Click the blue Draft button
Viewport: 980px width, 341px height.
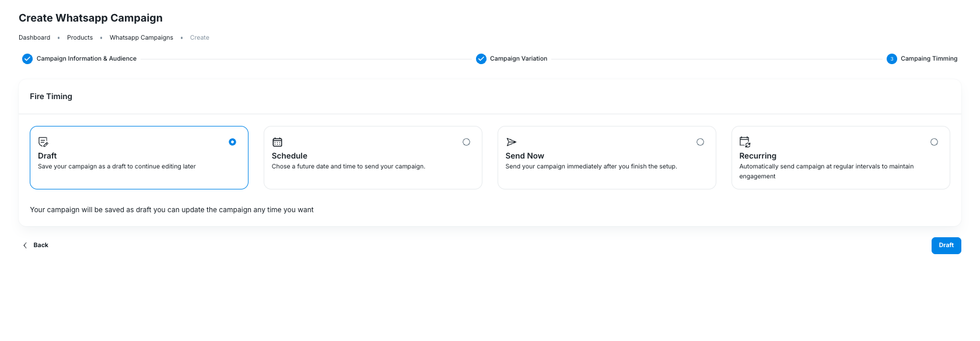tap(946, 245)
